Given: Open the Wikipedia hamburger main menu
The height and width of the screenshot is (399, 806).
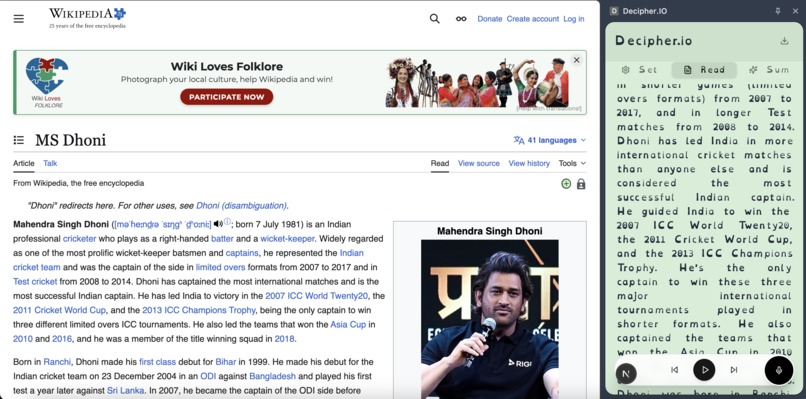Looking at the screenshot, I should [x=19, y=19].
